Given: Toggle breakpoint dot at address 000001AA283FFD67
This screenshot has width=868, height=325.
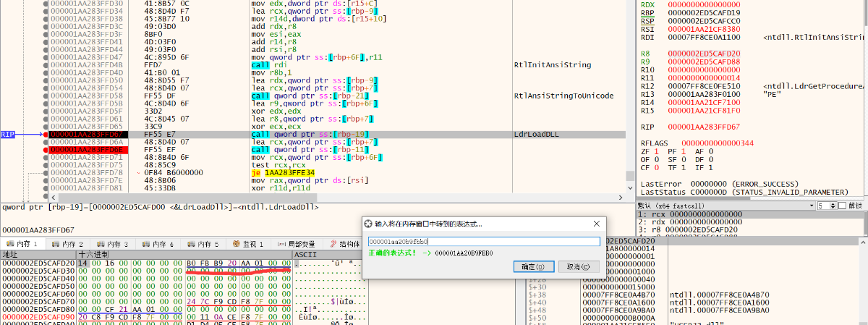Looking at the screenshot, I should 45,135.
